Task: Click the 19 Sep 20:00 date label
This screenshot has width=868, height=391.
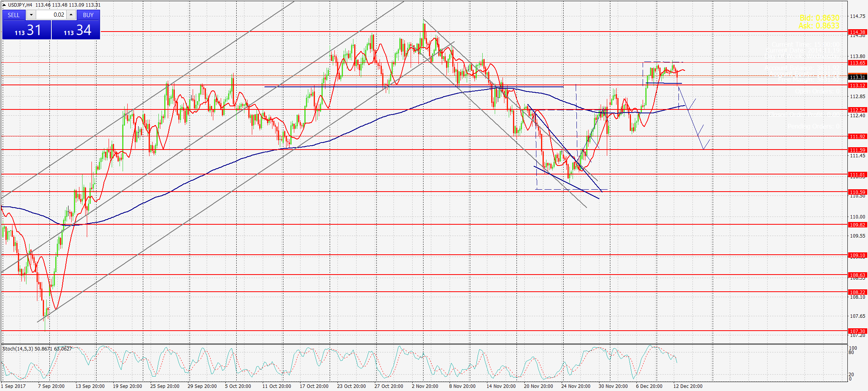Action: (127, 386)
